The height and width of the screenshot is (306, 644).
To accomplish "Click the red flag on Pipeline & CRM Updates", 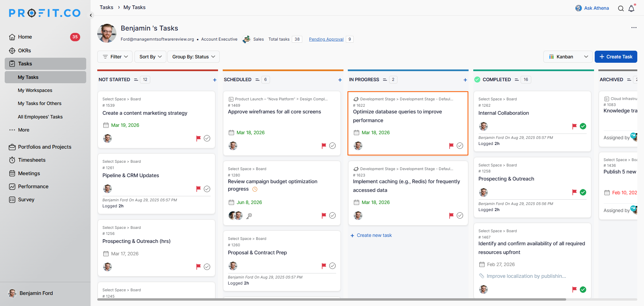I will point(198,189).
